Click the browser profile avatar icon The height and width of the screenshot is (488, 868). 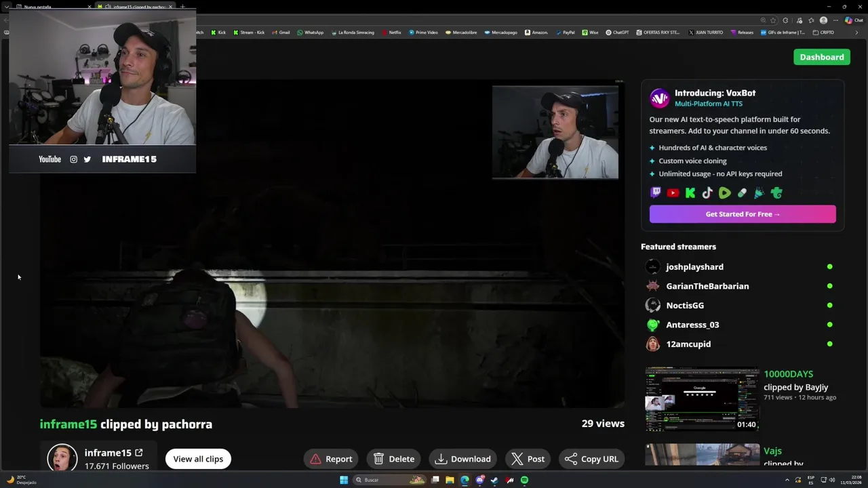click(823, 20)
